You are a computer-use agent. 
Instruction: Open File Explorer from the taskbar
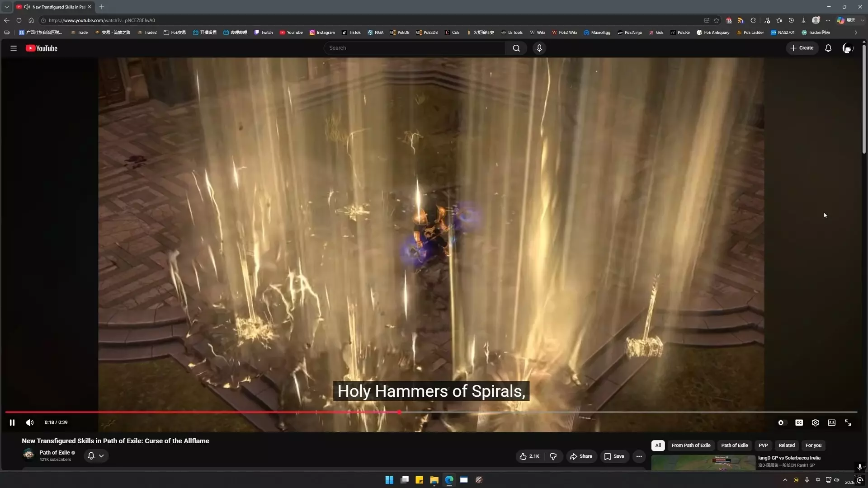click(434, 480)
